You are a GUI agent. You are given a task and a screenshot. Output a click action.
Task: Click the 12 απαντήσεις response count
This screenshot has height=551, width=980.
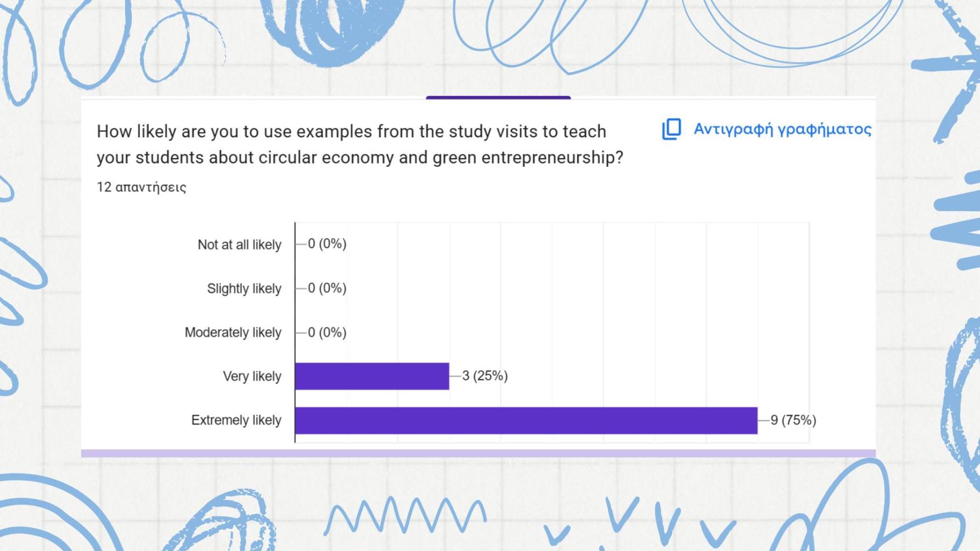(x=142, y=187)
